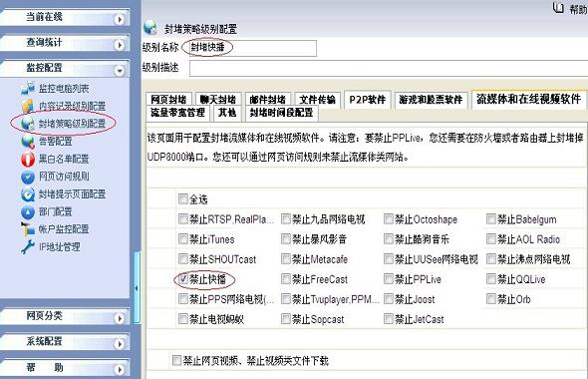Image resolution: width=588 pixels, height=379 pixels.
Task: Open 黑白名单配置 red icon
Action: pos(28,159)
